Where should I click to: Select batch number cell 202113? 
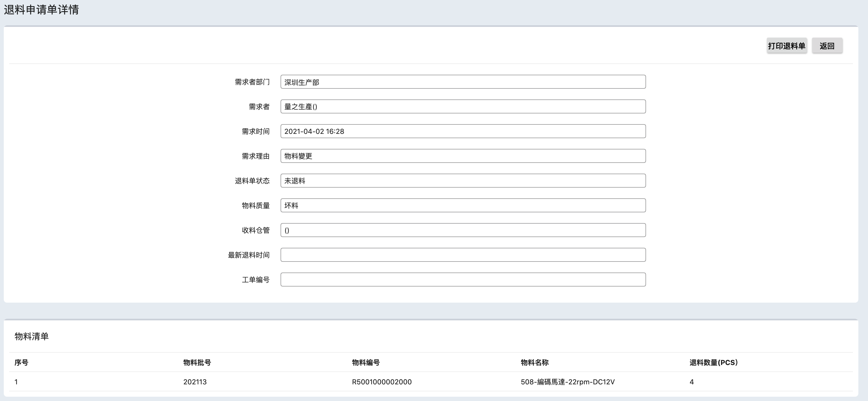(x=195, y=382)
